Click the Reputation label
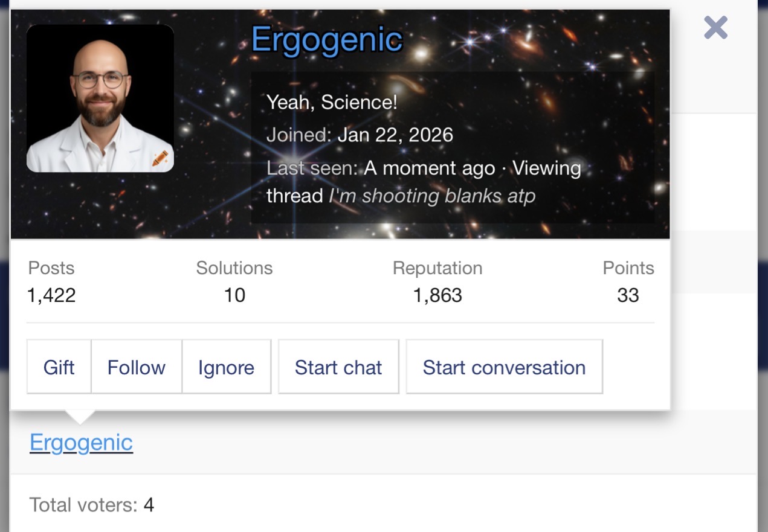The width and height of the screenshot is (768, 532). click(x=437, y=268)
